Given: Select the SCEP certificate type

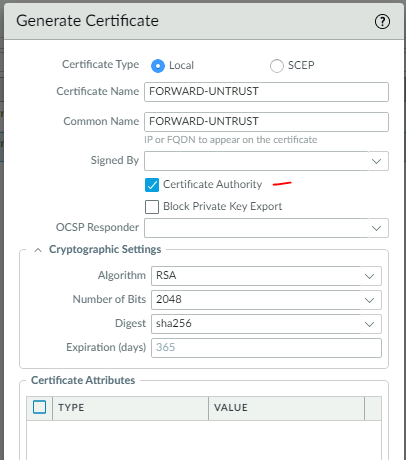Looking at the screenshot, I should 277,66.
